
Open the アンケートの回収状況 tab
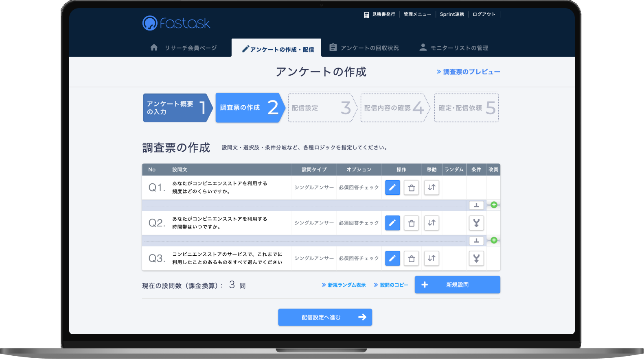(364, 48)
